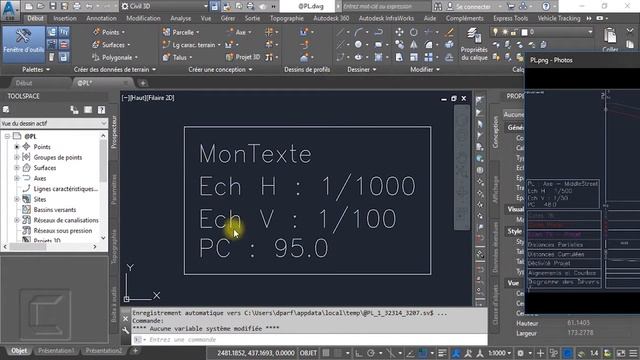Toggle OBJET model space button in status bar
The image size is (640, 360).
(308, 353)
